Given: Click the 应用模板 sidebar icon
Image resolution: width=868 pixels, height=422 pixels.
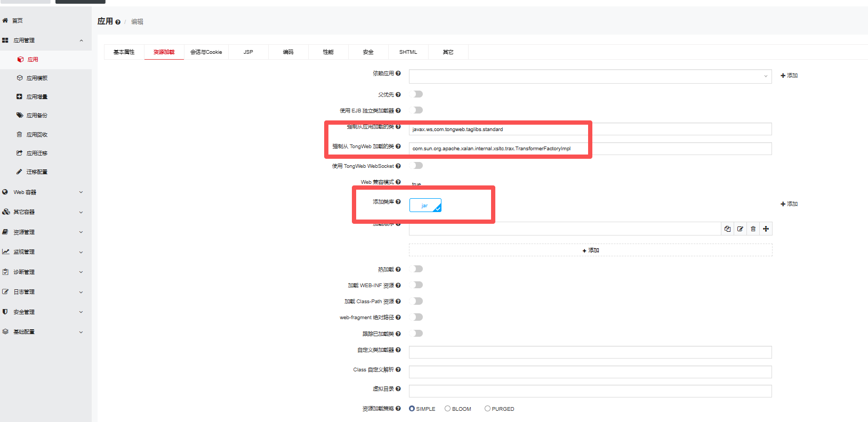Looking at the screenshot, I should tap(20, 78).
